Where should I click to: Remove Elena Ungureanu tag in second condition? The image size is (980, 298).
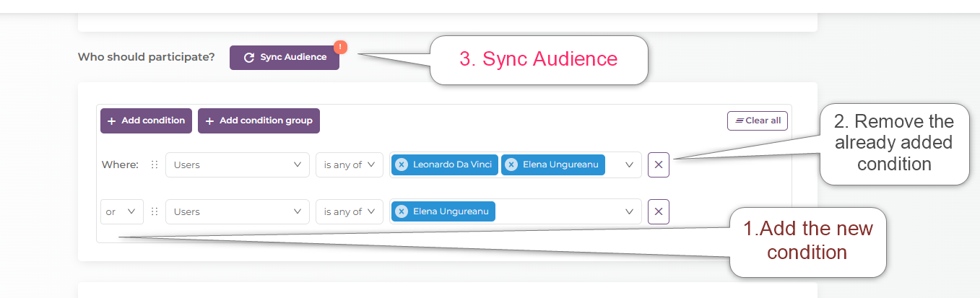[x=402, y=211]
